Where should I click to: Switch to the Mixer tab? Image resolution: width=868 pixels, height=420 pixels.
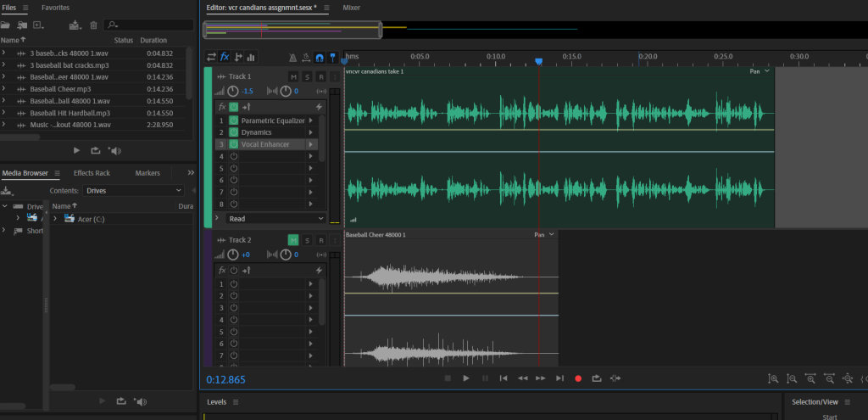click(x=350, y=7)
